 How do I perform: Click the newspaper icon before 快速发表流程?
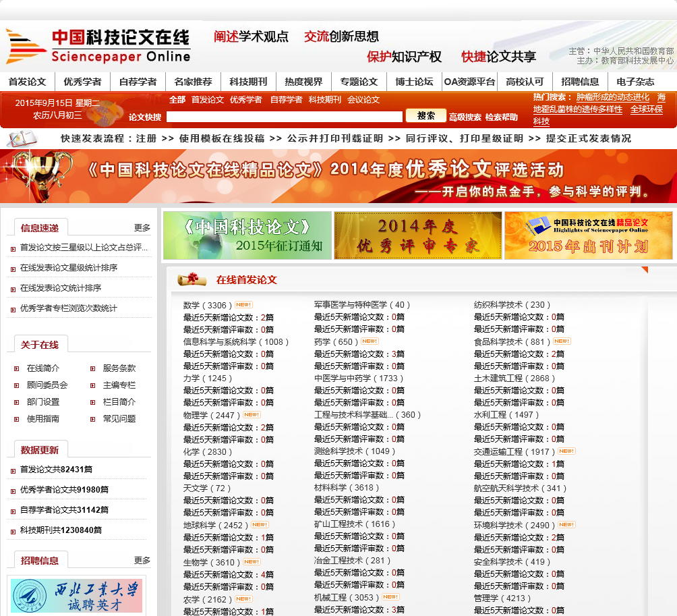coord(22,138)
